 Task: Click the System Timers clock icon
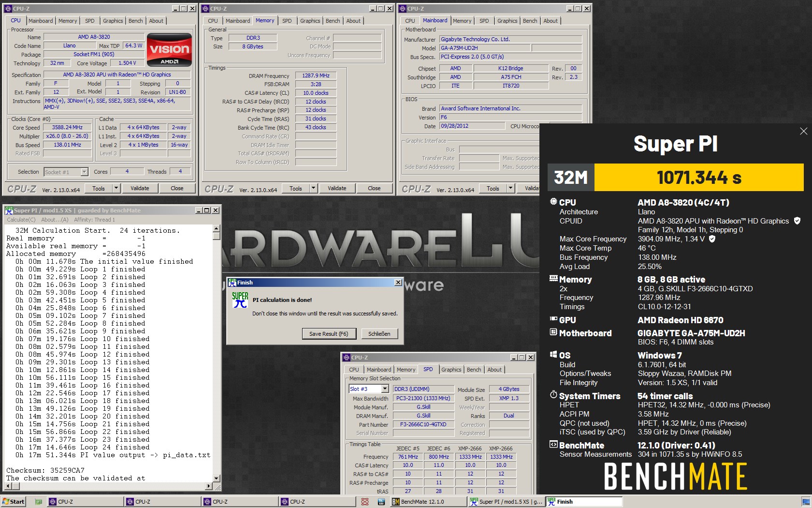[x=553, y=395]
